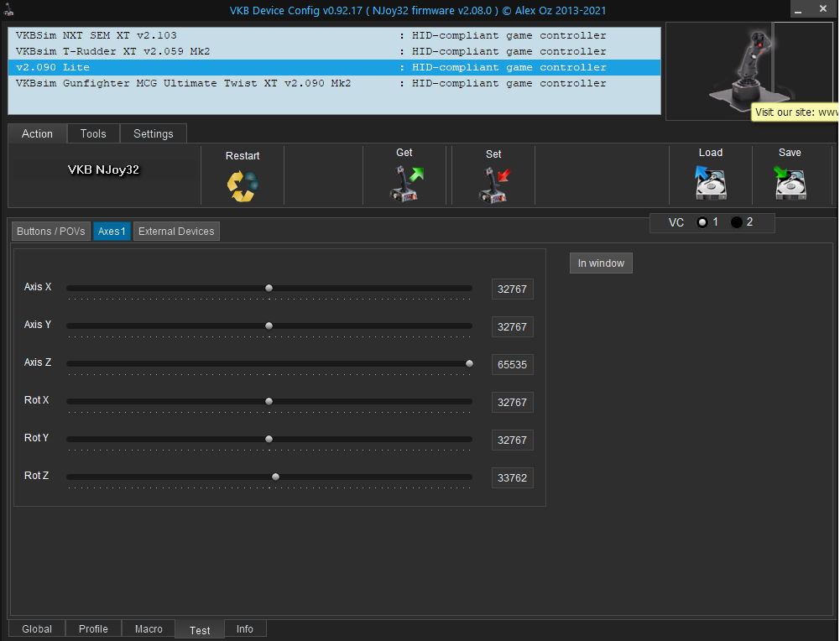Click the Rot Z slider handle

coord(275,477)
